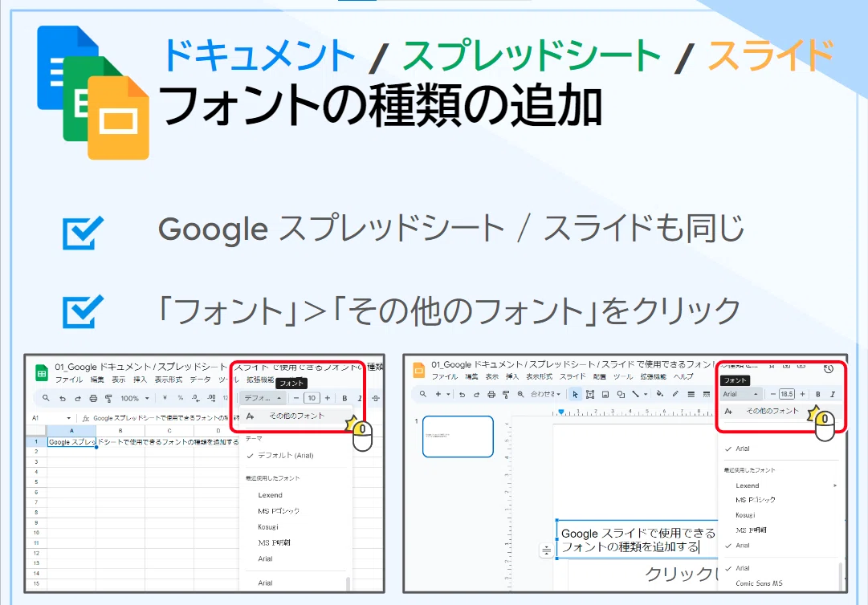Toggle bold in the Sheets toolbar
Viewport: 868px width, 605px height.
click(345, 398)
